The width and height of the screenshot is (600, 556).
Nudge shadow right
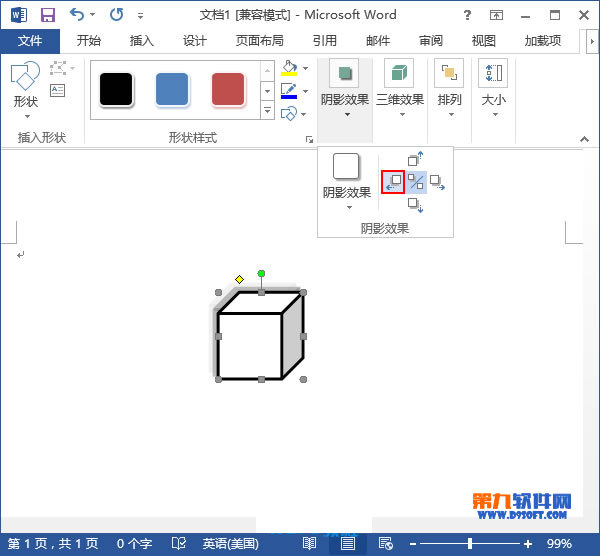click(437, 182)
